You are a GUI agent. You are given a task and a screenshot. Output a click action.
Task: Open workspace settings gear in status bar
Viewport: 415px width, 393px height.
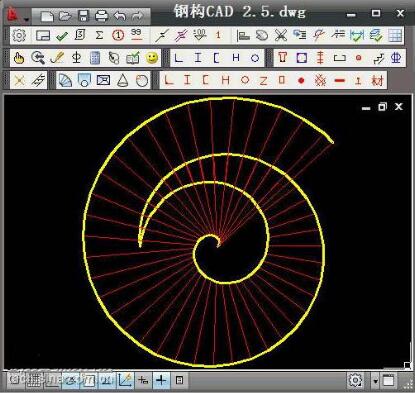[x=355, y=380]
